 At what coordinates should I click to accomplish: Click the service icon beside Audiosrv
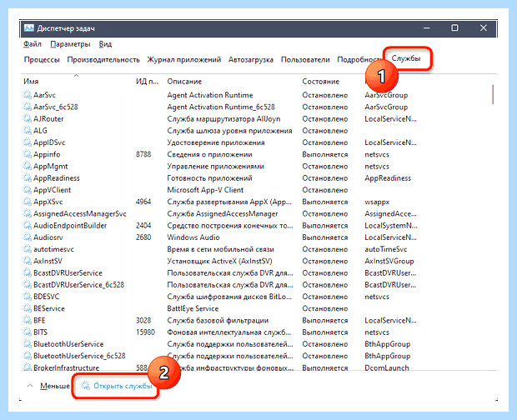28,237
